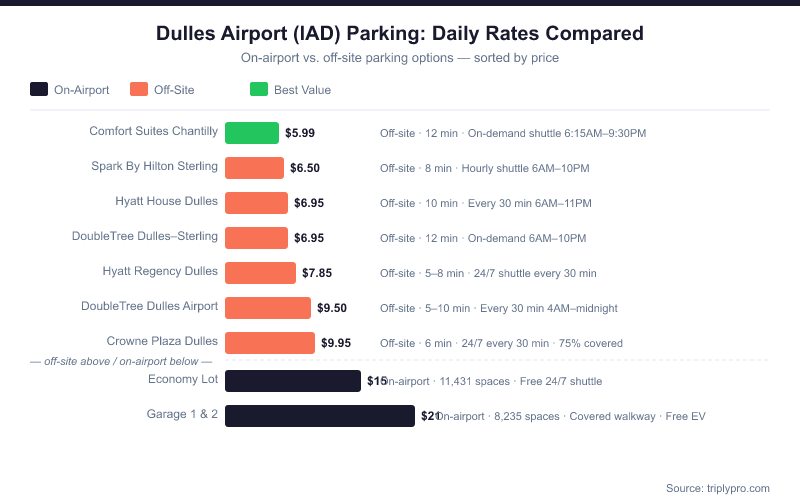Viewport: 800px width, 500px height.
Task: Click the Crowne Plaza Dulles bar
Action: [270, 343]
